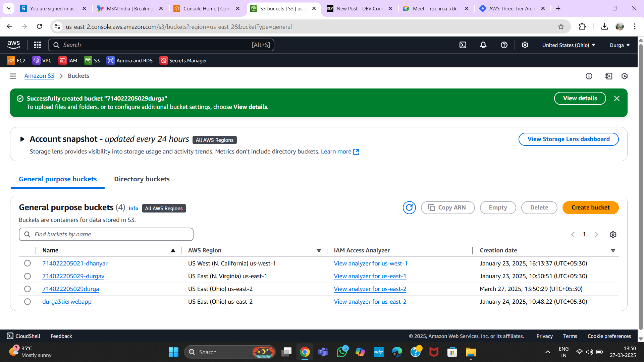This screenshot has height=362, width=644.
Task: Click View Storage Lens dashboard button
Action: pos(569,139)
